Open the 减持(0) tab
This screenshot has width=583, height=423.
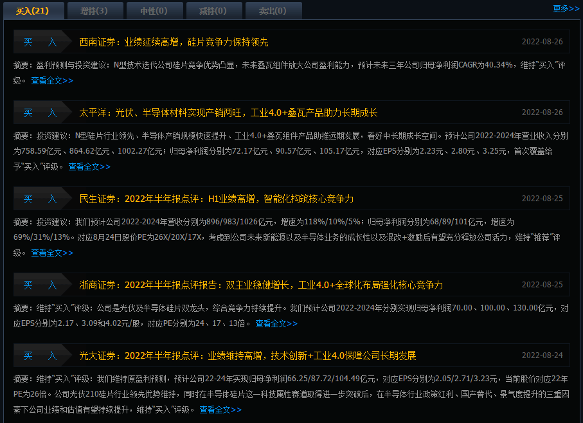coord(213,11)
